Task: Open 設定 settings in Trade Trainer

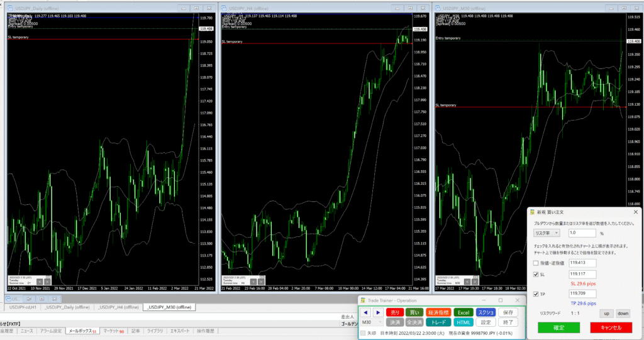Action: (486, 322)
